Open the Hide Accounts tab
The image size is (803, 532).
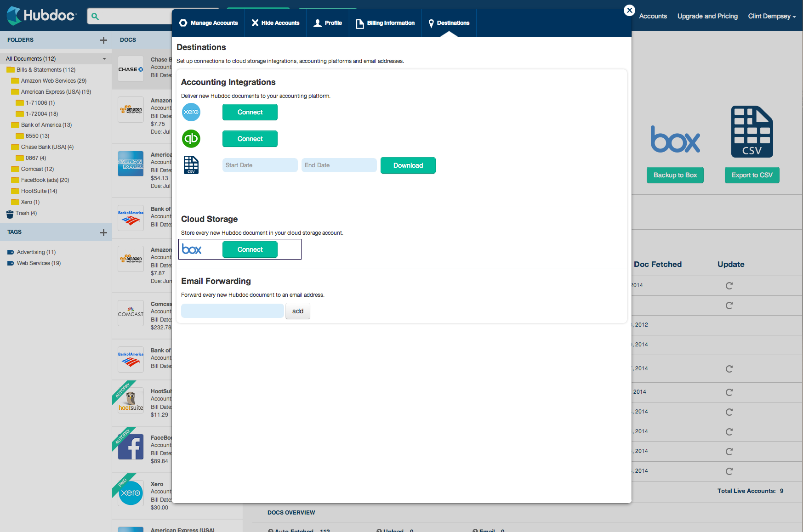click(x=275, y=23)
